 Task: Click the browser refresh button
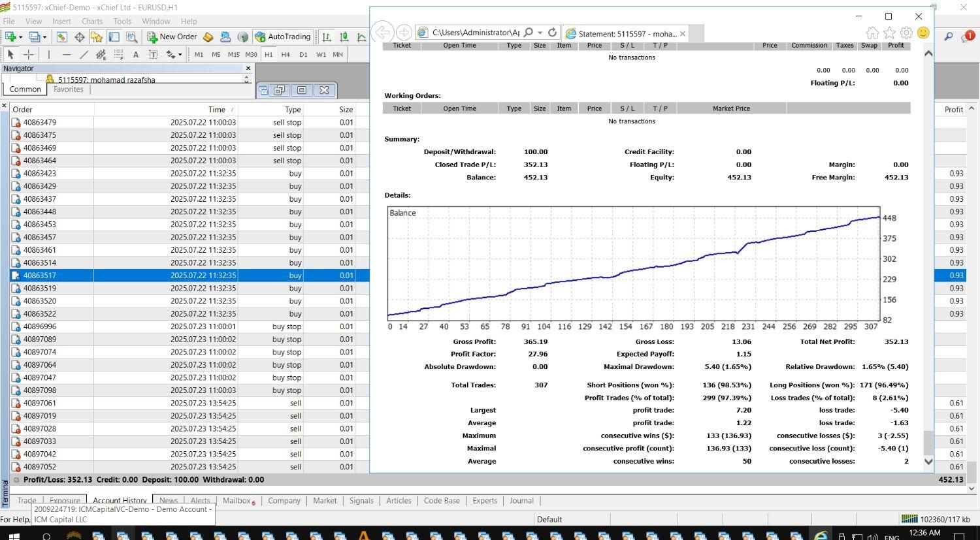[x=552, y=33]
